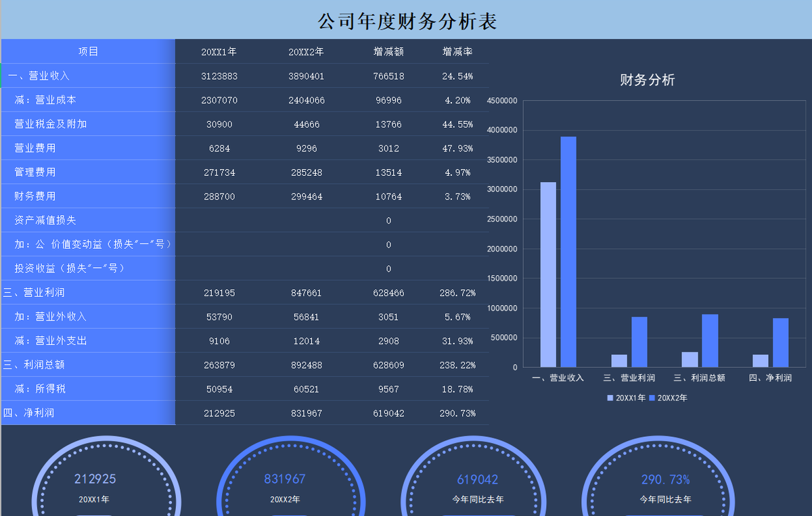This screenshot has width=812, height=516.
Task: Select the 减：所得税 row label
Action: pos(41,389)
